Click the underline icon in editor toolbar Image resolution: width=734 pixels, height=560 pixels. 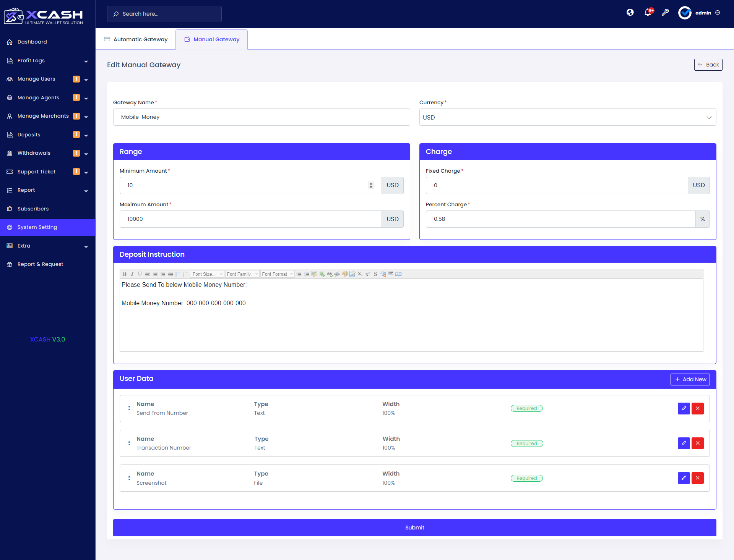140,274
